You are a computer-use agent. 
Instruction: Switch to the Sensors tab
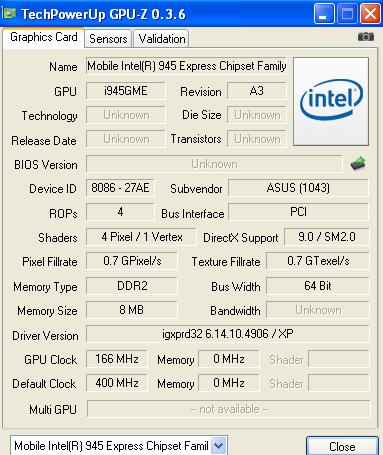(108, 39)
